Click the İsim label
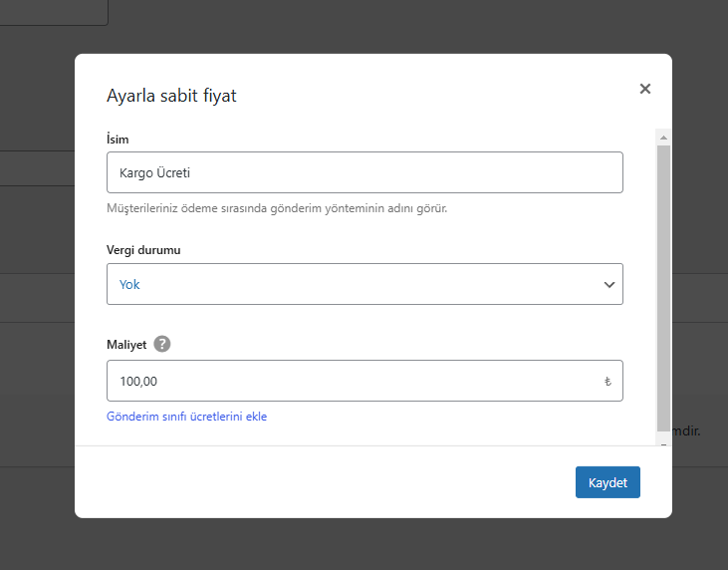This screenshot has height=570, width=728. (x=118, y=139)
